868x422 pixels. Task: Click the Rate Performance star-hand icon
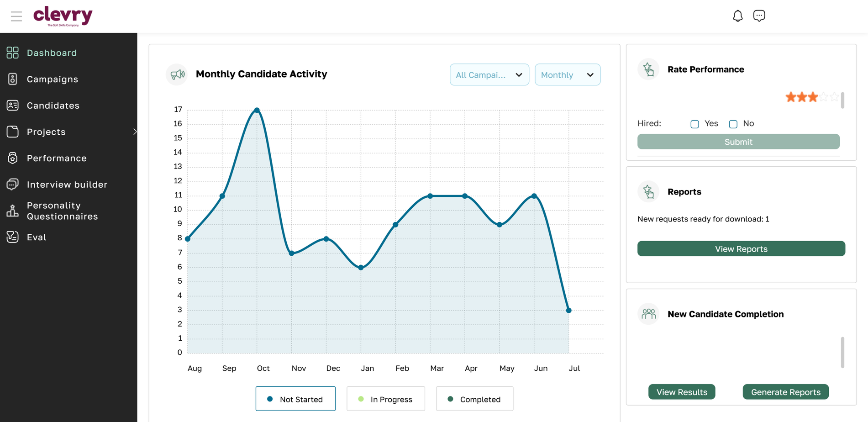click(648, 69)
